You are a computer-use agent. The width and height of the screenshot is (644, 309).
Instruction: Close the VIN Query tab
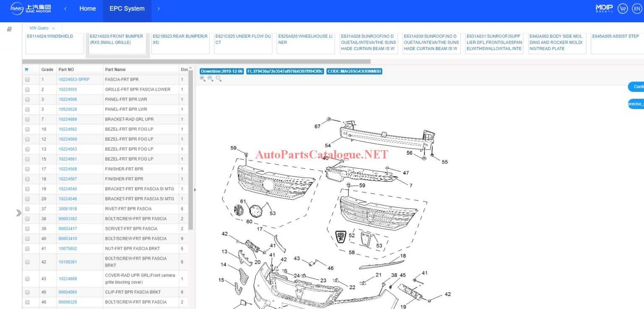[54, 29]
